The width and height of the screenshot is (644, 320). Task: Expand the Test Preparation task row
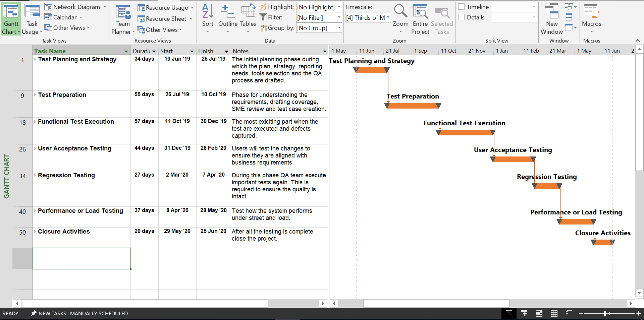click(x=36, y=95)
